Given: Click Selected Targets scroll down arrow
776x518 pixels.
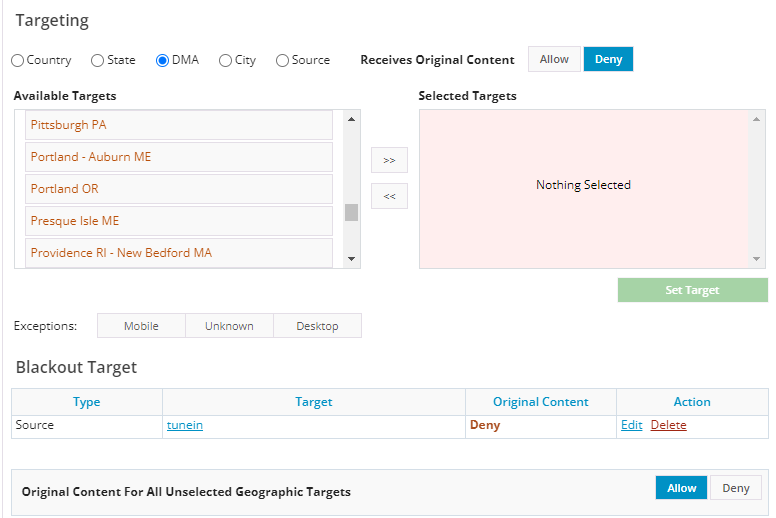Looking at the screenshot, I should [757, 259].
